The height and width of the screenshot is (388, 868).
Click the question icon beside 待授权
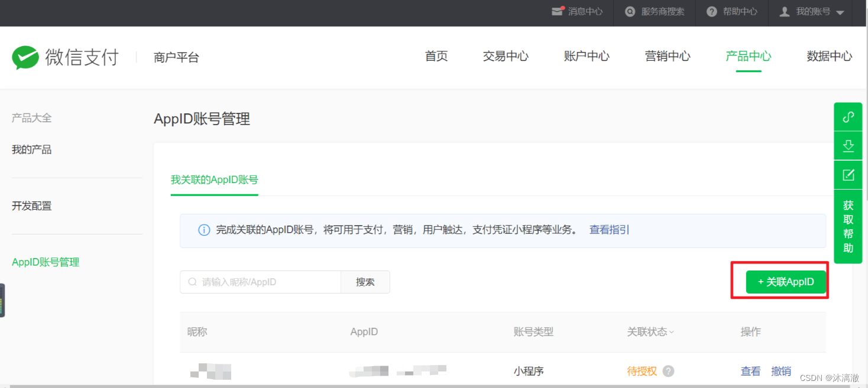pyautogui.click(x=668, y=371)
